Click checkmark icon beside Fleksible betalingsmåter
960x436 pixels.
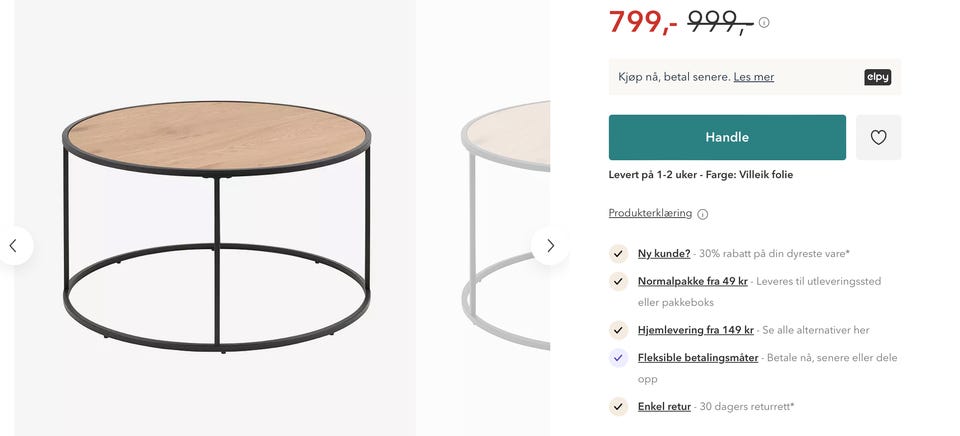click(618, 358)
